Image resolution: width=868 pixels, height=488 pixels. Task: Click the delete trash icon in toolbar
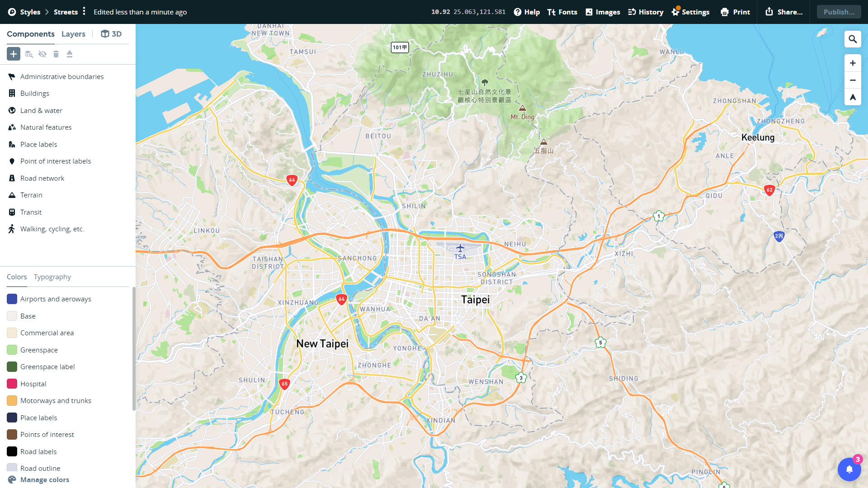coord(56,54)
